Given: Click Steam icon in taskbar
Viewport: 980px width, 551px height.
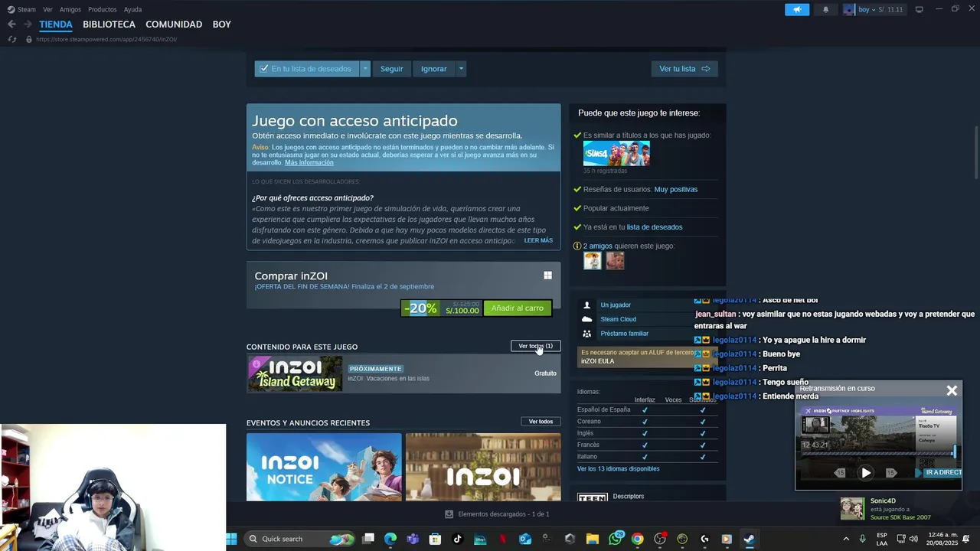Looking at the screenshot, I should pos(749,539).
